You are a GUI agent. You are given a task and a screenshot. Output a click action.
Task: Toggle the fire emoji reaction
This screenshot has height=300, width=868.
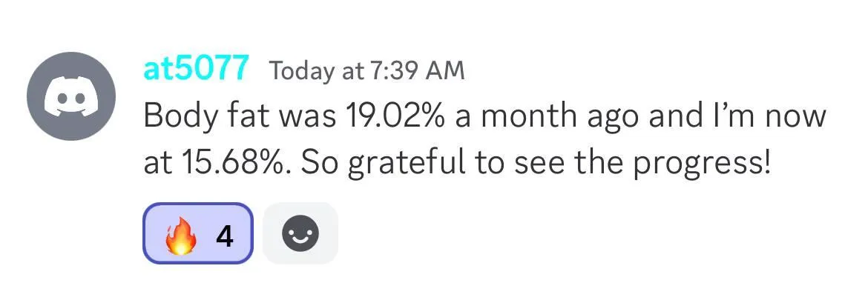pos(198,233)
